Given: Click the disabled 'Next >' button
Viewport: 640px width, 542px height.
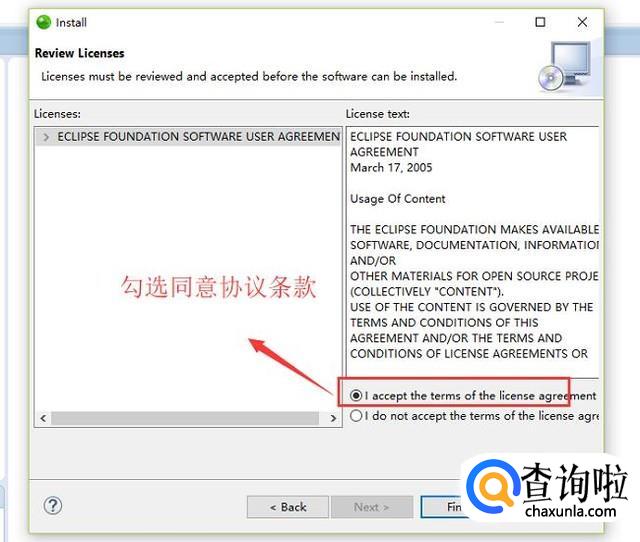Looking at the screenshot, I should 372,507.
